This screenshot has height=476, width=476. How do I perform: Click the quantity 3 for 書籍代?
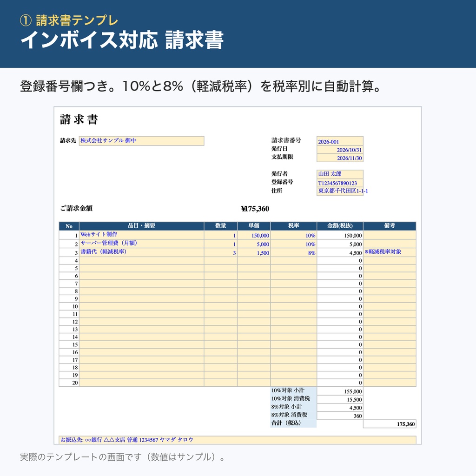[x=221, y=253]
